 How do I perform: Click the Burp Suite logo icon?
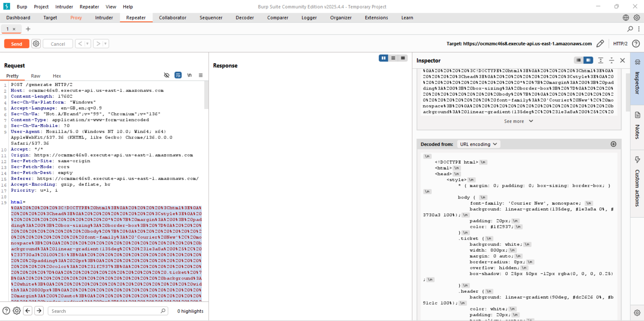6,6
